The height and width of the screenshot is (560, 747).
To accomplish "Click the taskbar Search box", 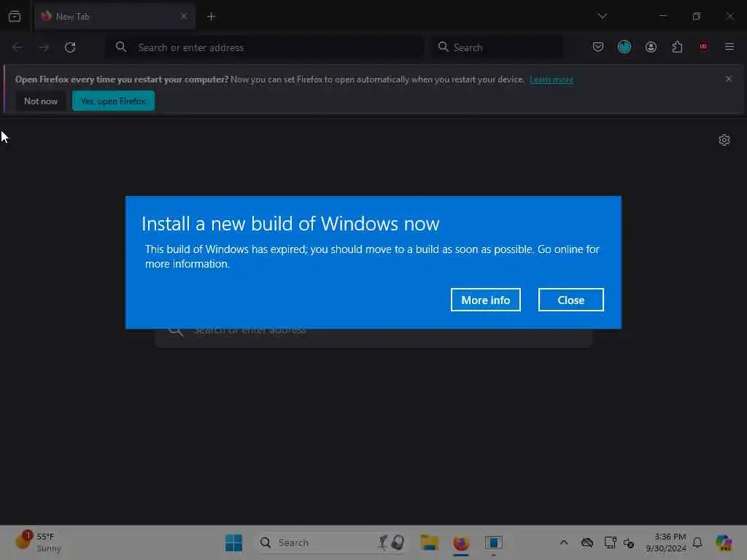I will (332, 542).
